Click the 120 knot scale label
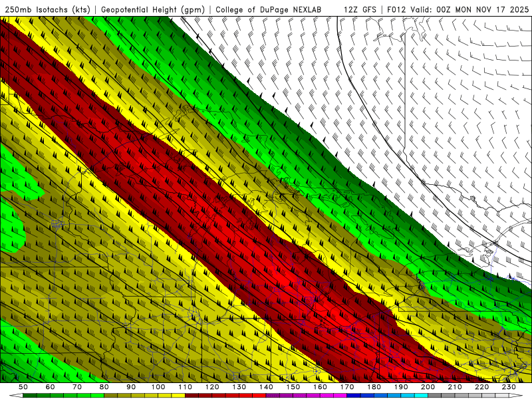The height and width of the screenshot is (399, 532). (212, 387)
